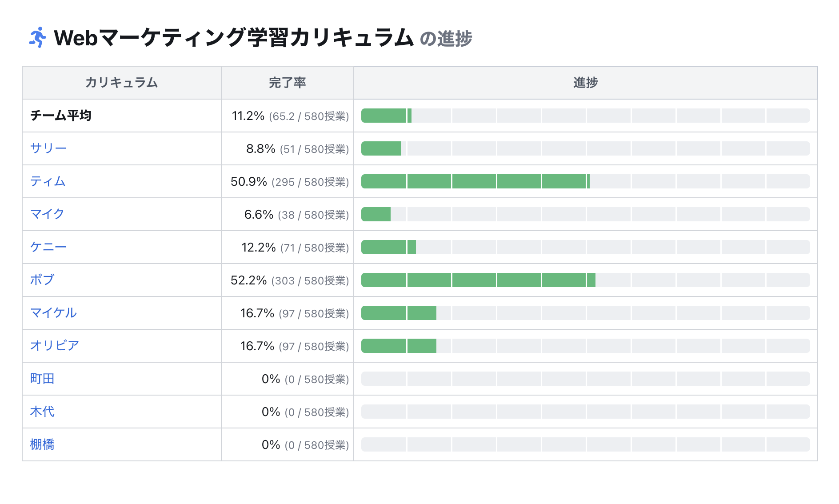Click the 木代 member link
839x504 pixels.
pos(42,412)
